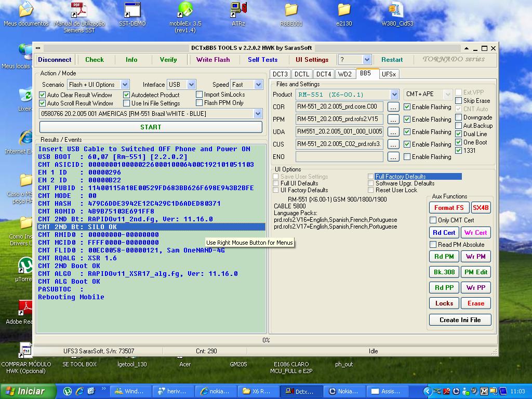Switch to the UFSx tab
Screen dimensions: 532x399
point(389,74)
